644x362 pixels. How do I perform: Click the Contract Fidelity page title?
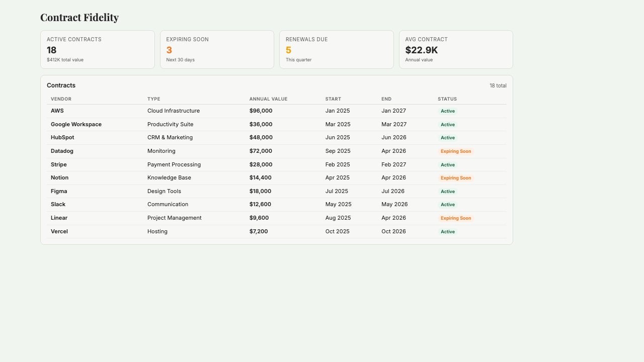[79, 17]
